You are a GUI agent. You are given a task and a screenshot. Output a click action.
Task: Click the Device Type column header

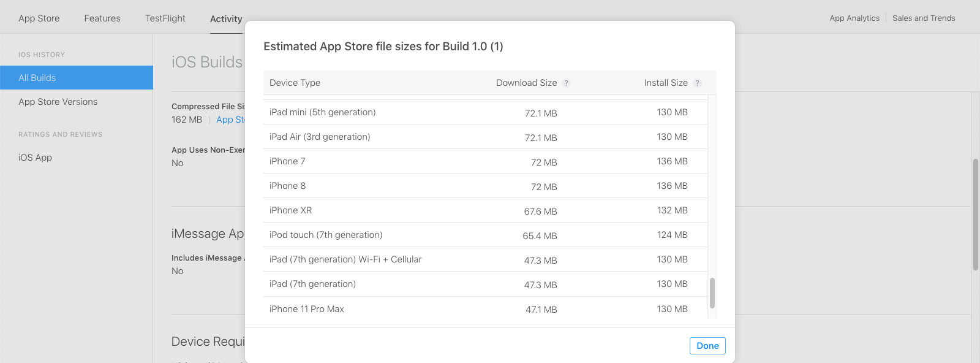(x=295, y=83)
